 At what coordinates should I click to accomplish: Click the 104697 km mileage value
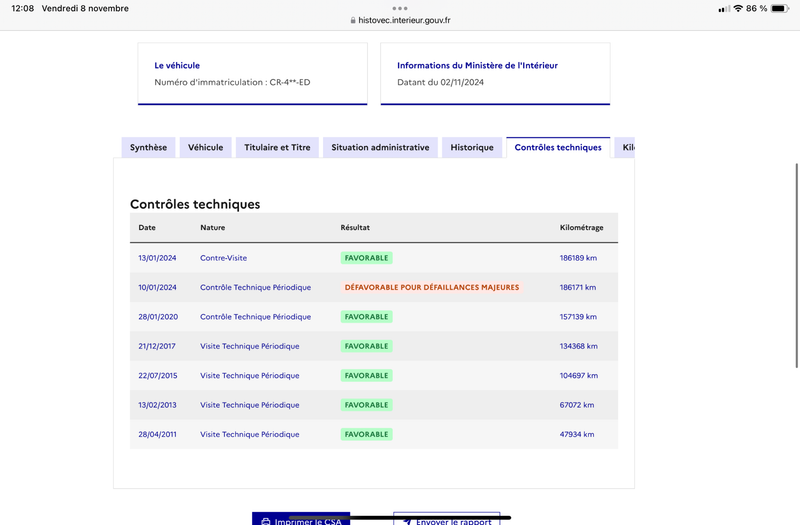click(579, 376)
